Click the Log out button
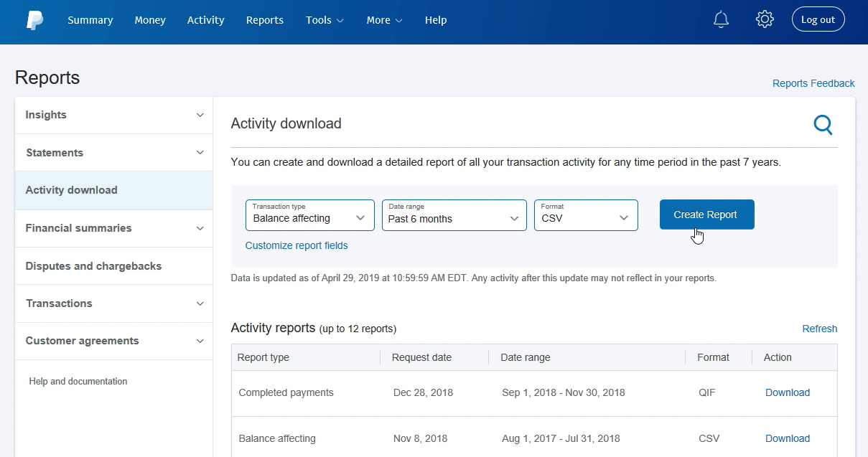Viewport: 868px width, 457px height. click(x=818, y=19)
